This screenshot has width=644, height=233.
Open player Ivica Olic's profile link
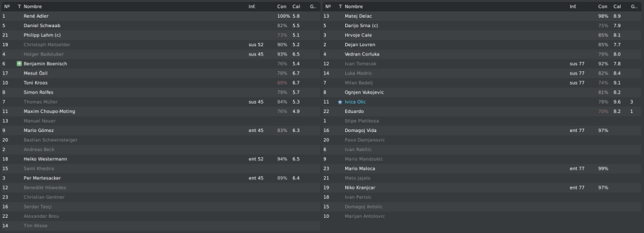(355, 102)
